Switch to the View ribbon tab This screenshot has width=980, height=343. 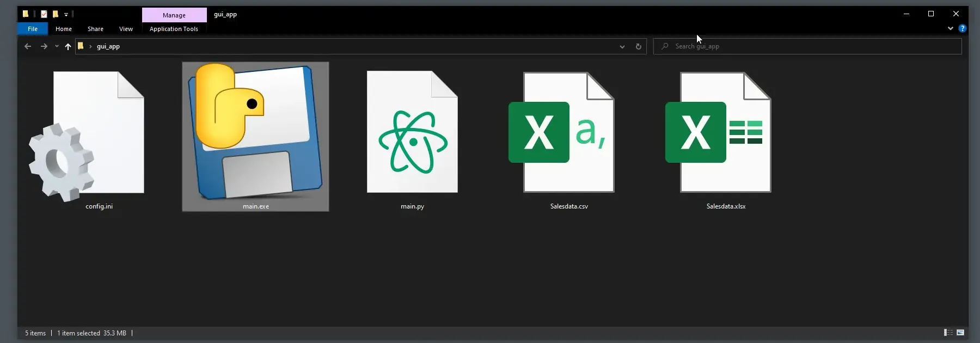point(126,29)
